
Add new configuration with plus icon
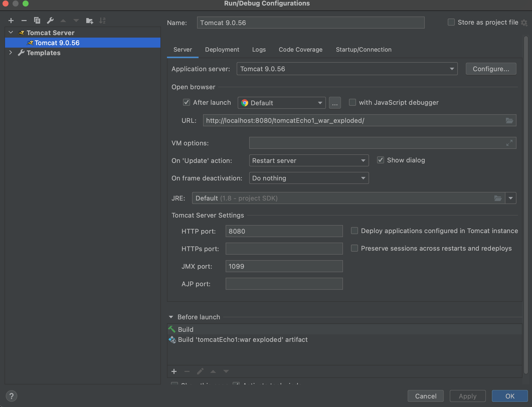pos(11,21)
